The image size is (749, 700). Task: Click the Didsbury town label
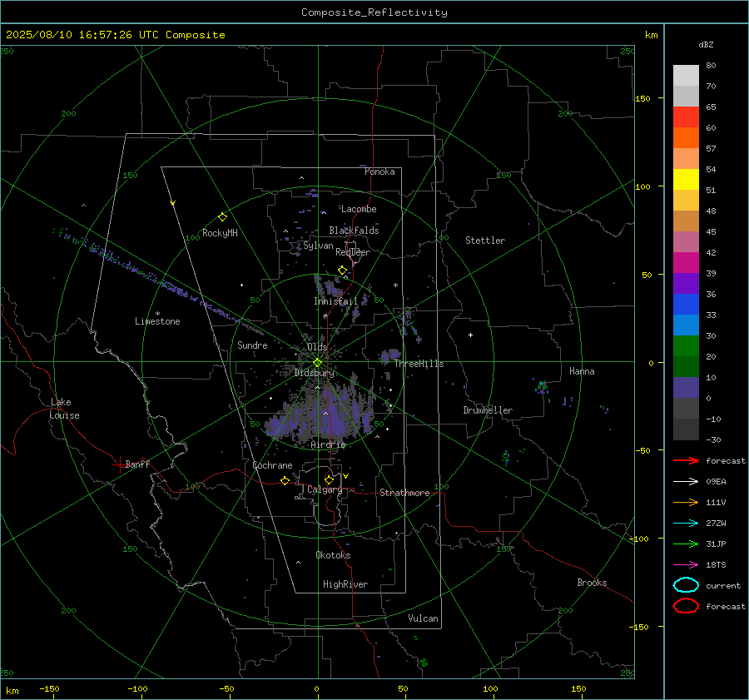[x=314, y=373]
